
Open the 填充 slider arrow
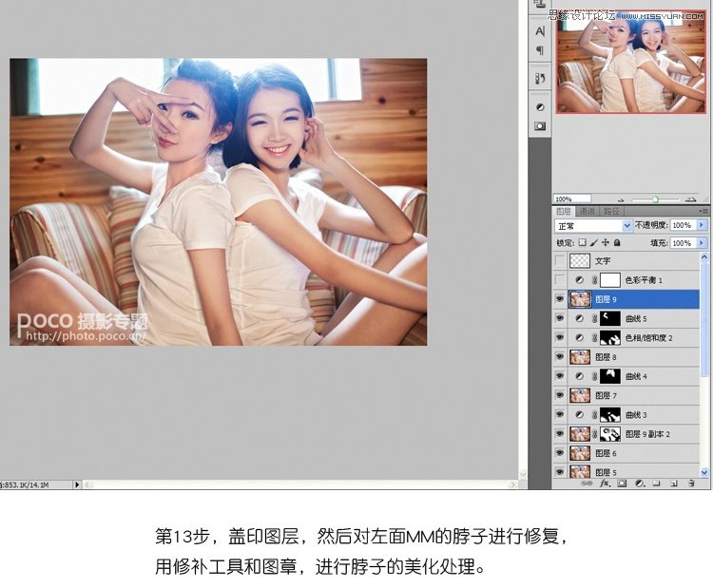[x=702, y=243]
